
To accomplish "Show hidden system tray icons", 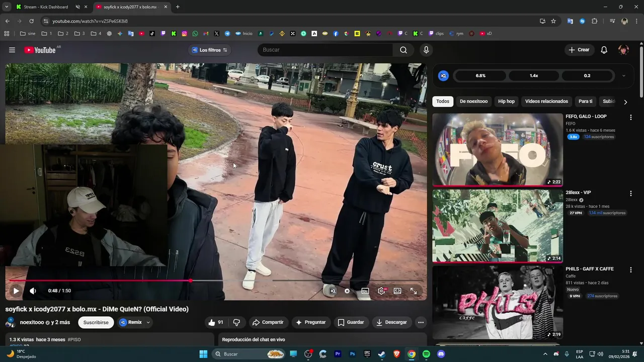I will click(x=545, y=354).
